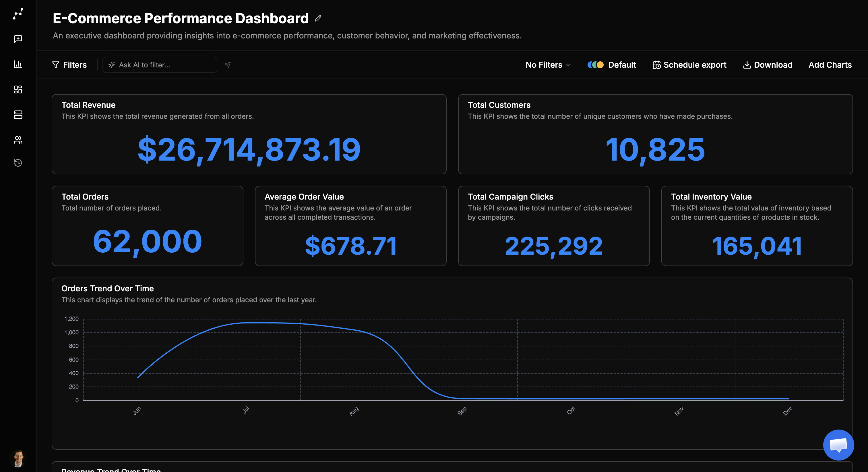Select the Average Order Value $678.71
This screenshot has height=472, width=868.
coord(350,246)
